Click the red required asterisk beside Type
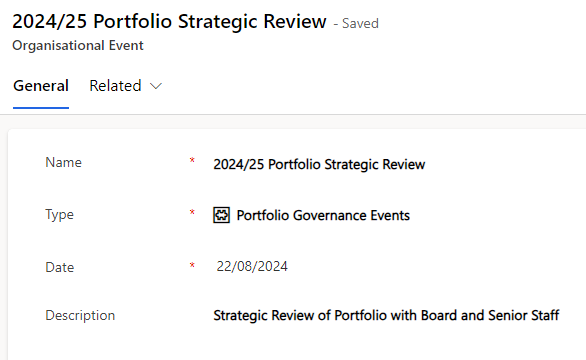Viewport: 586px width, 360px height. [x=192, y=213]
